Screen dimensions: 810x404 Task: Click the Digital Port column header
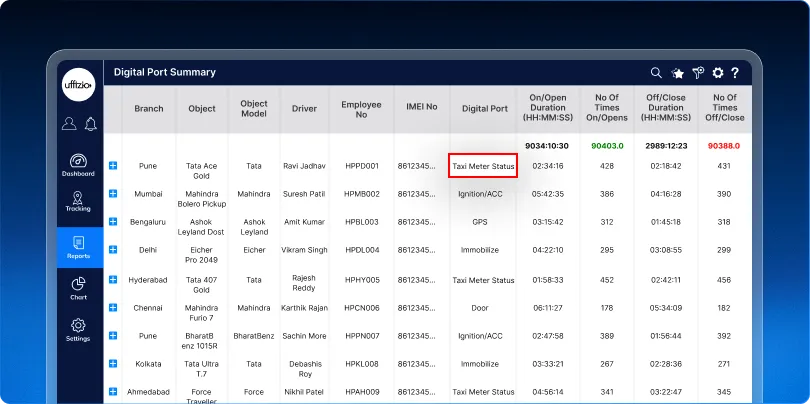[485, 108]
